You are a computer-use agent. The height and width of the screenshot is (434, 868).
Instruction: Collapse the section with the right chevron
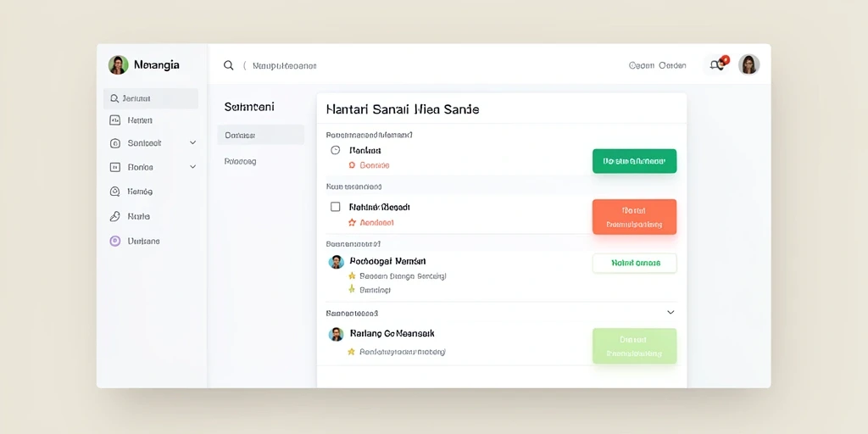click(x=670, y=312)
